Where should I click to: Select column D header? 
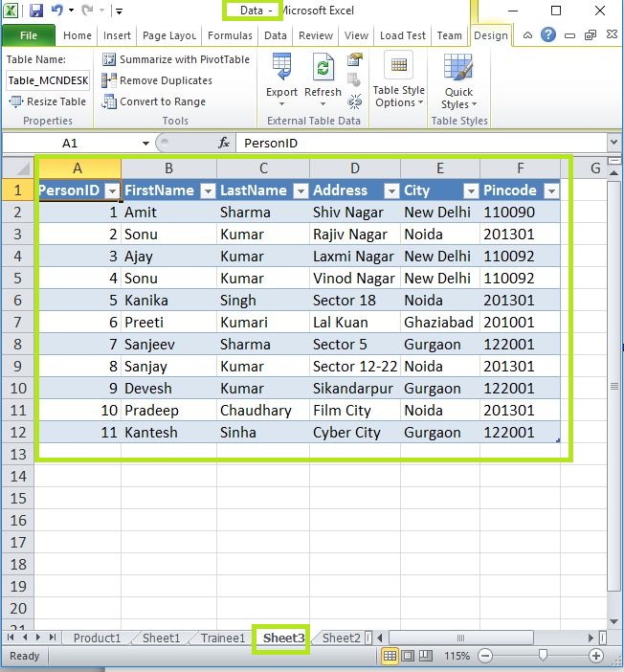(355, 168)
